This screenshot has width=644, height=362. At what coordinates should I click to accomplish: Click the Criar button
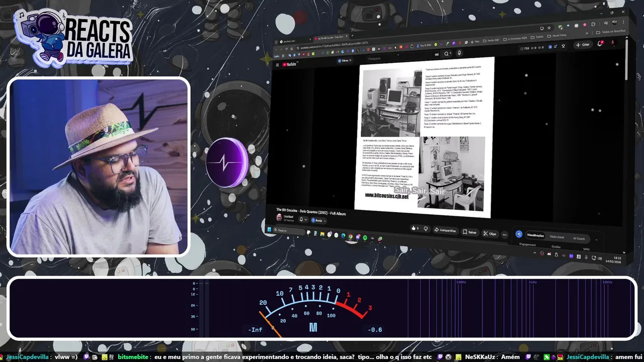click(x=583, y=45)
